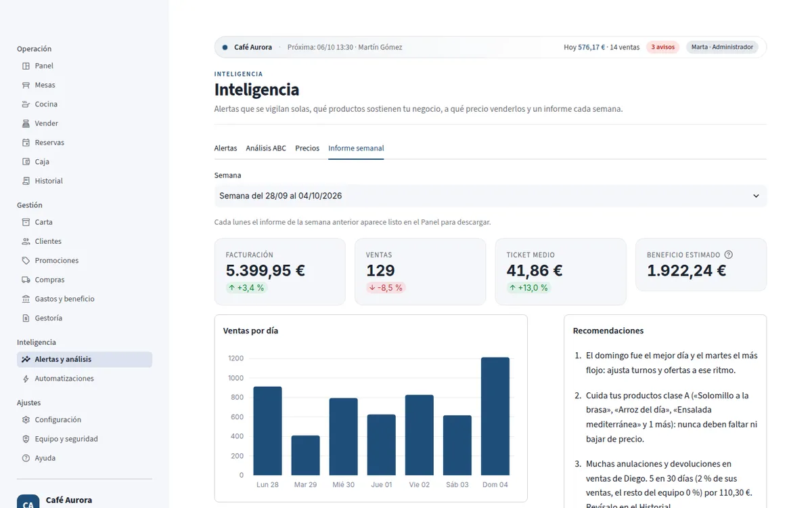Open the 3 avisos alert badge
Image resolution: width=812 pixels, height=508 pixels.
pyautogui.click(x=663, y=47)
